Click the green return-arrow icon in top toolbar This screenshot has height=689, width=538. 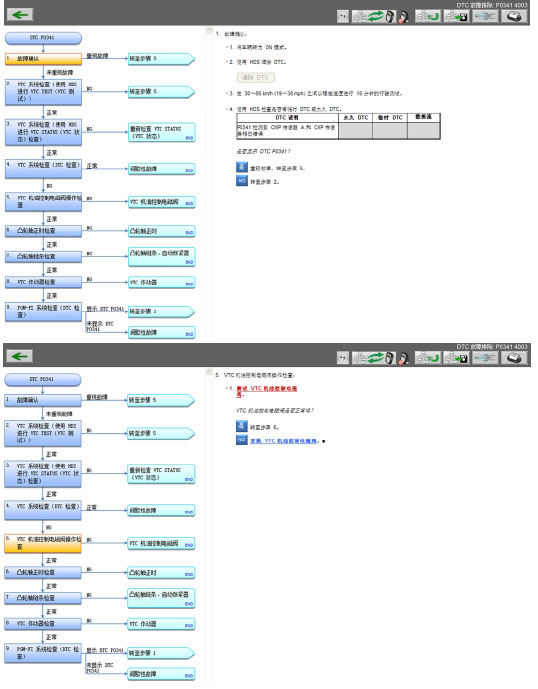point(428,16)
